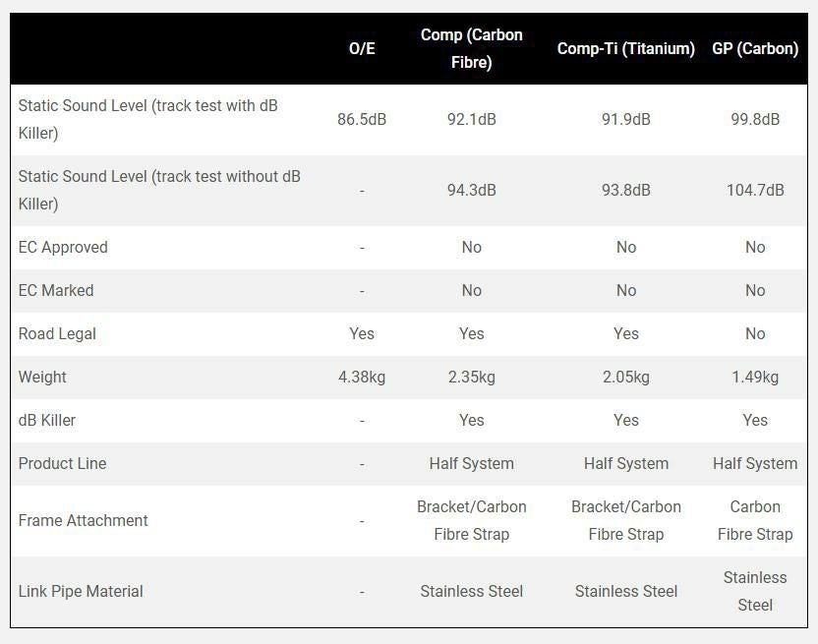Click the GP (Carbon) column header

(x=755, y=48)
